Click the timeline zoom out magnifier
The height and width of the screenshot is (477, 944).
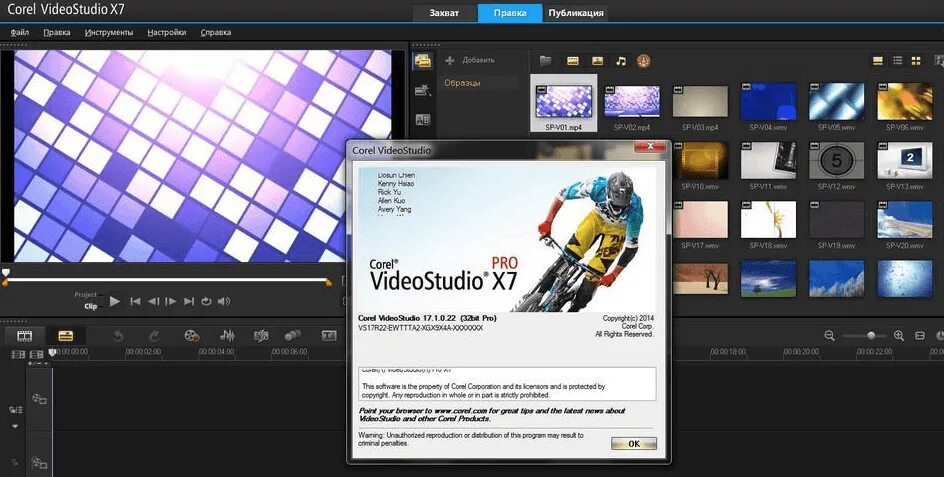tap(830, 335)
